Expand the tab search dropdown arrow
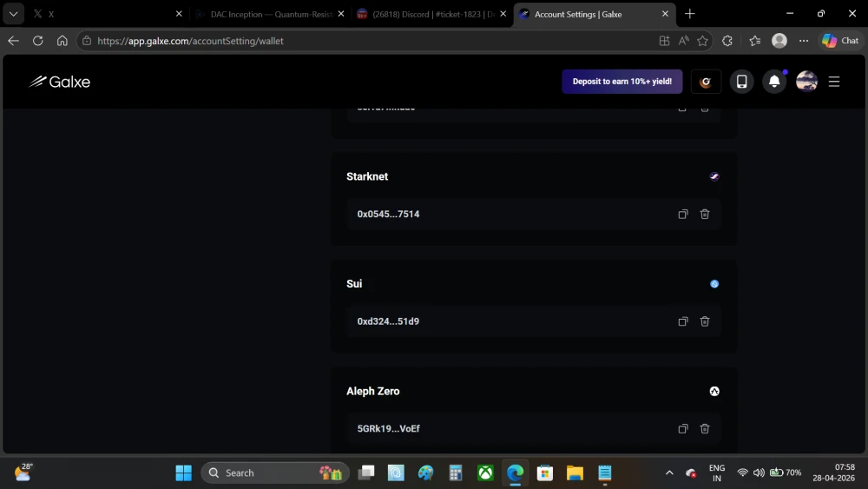 [13, 14]
